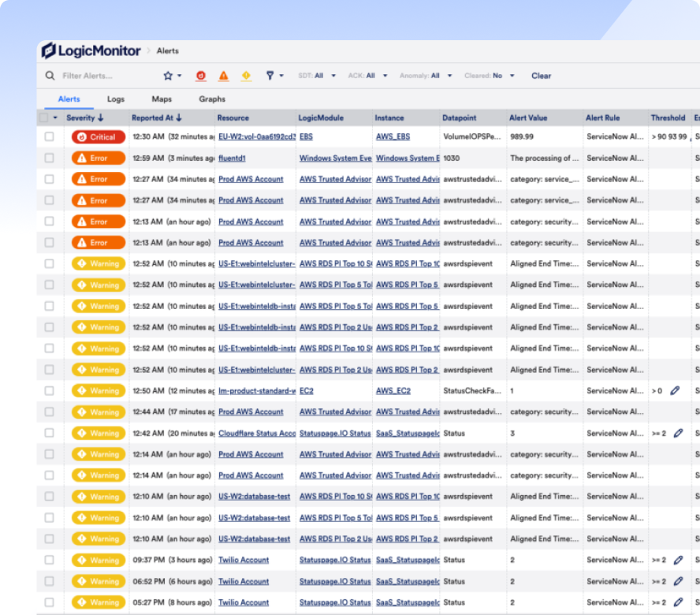
Task: Open the US-W2:database-test 12:10 AM Top 10 row link
Action: [x=254, y=496]
